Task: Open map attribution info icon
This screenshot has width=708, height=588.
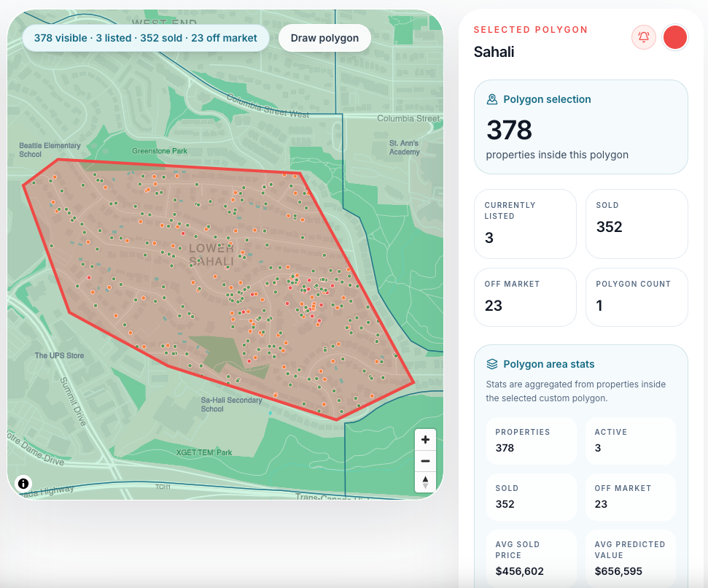Action: [23, 484]
